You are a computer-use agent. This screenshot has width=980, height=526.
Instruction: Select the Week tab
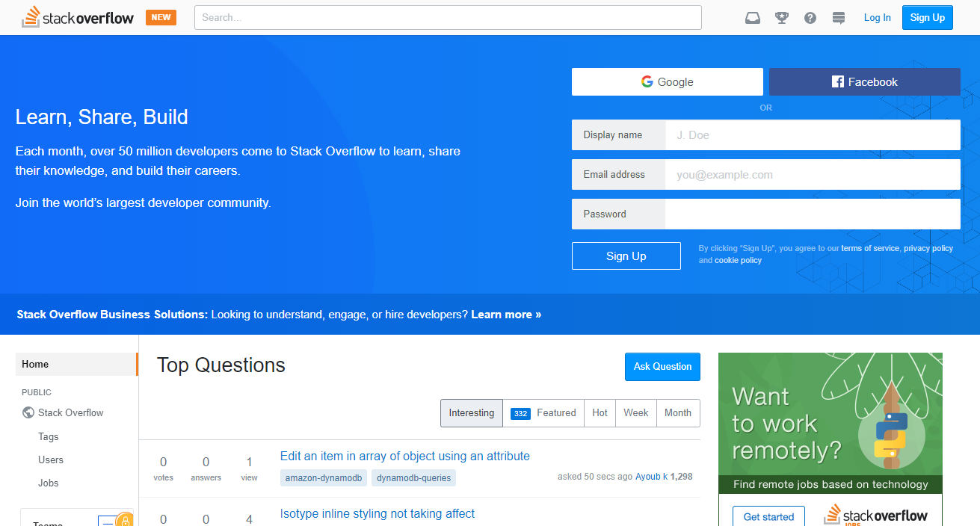[x=636, y=412]
